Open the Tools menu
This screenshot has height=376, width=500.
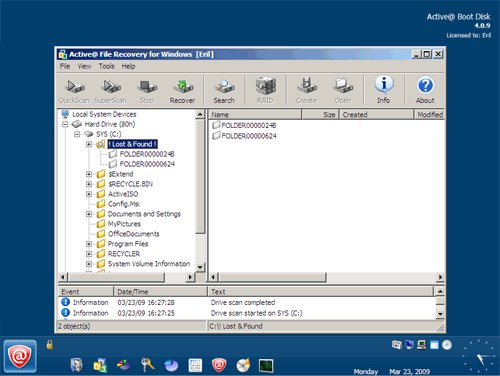point(106,66)
